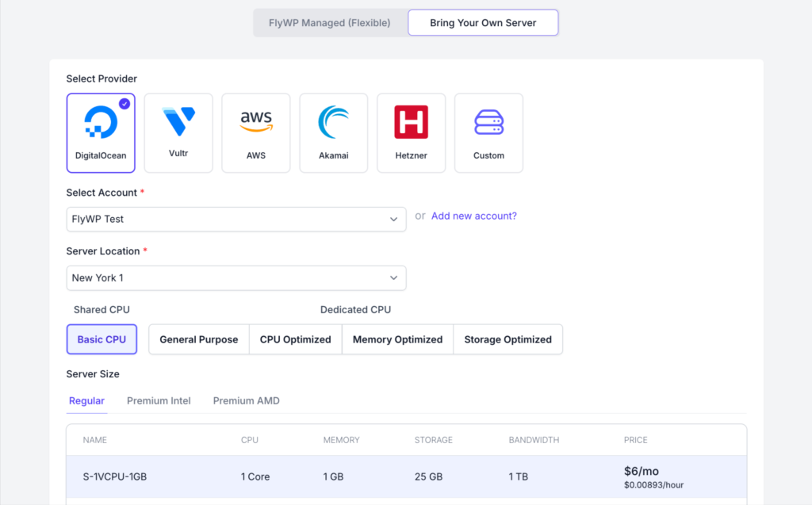Choose General Purpose dedicated CPU
This screenshot has width=812, height=505.
click(199, 339)
